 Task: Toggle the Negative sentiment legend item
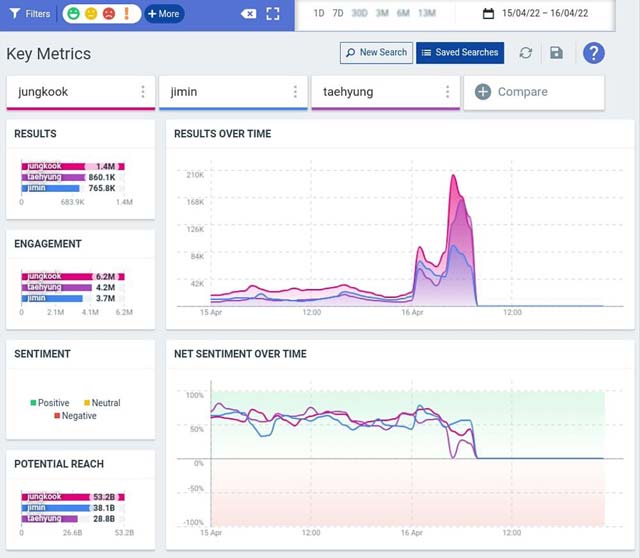click(76, 416)
